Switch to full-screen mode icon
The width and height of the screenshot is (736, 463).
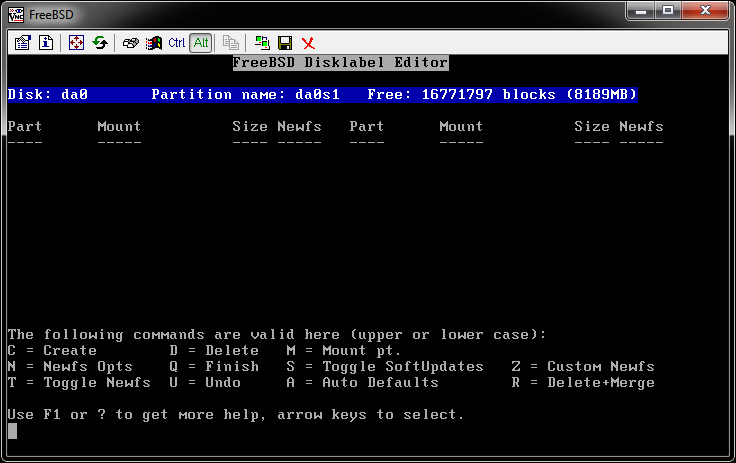point(76,43)
